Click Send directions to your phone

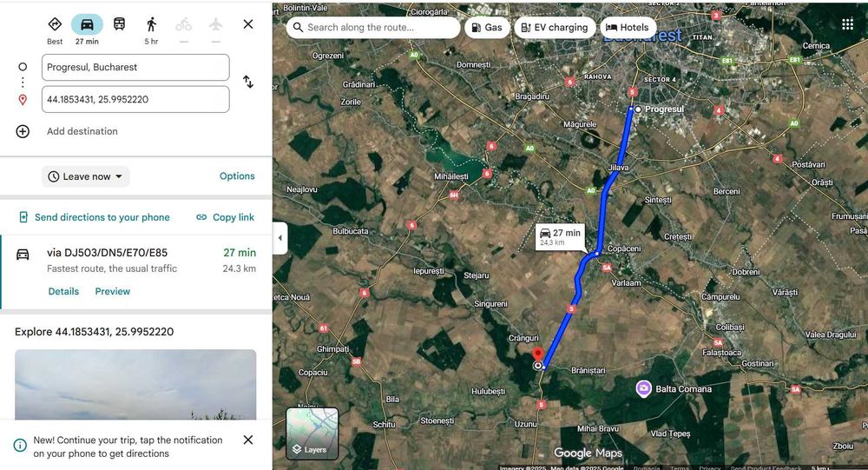click(x=94, y=217)
